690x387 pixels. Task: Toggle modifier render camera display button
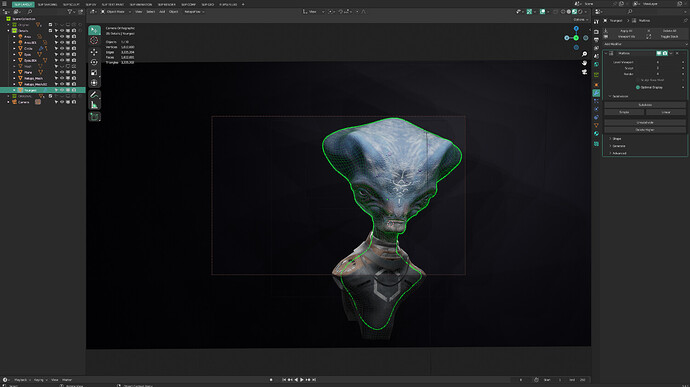click(664, 53)
